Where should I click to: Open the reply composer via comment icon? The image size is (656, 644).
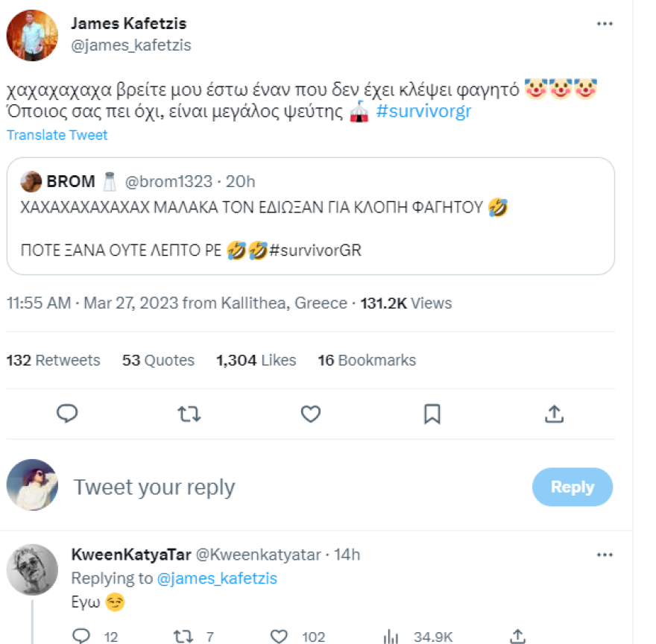[x=68, y=414]
